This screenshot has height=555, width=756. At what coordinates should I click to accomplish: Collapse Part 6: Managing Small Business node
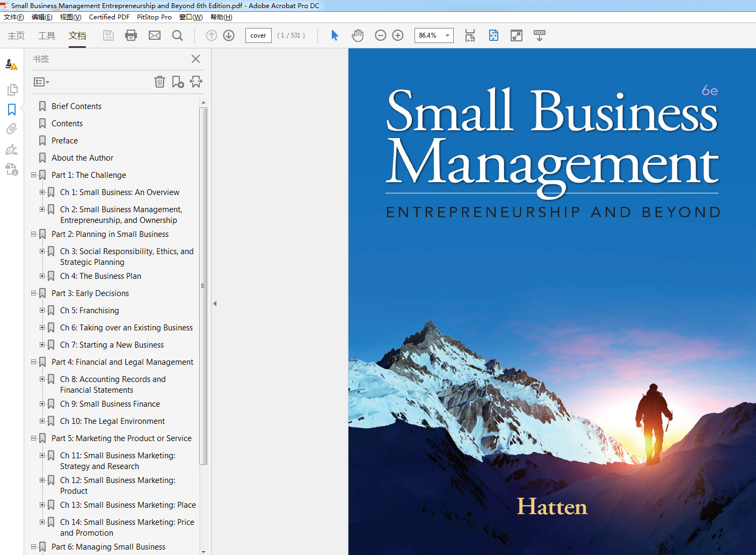[34, 546]
